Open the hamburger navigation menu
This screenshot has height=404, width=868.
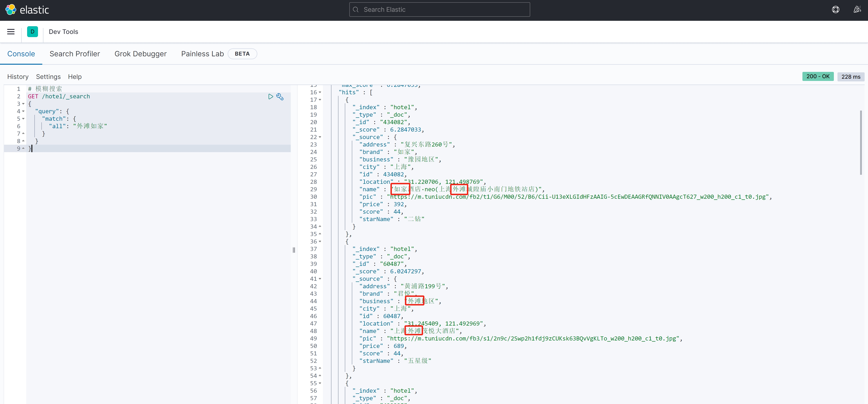click(11, 32)
